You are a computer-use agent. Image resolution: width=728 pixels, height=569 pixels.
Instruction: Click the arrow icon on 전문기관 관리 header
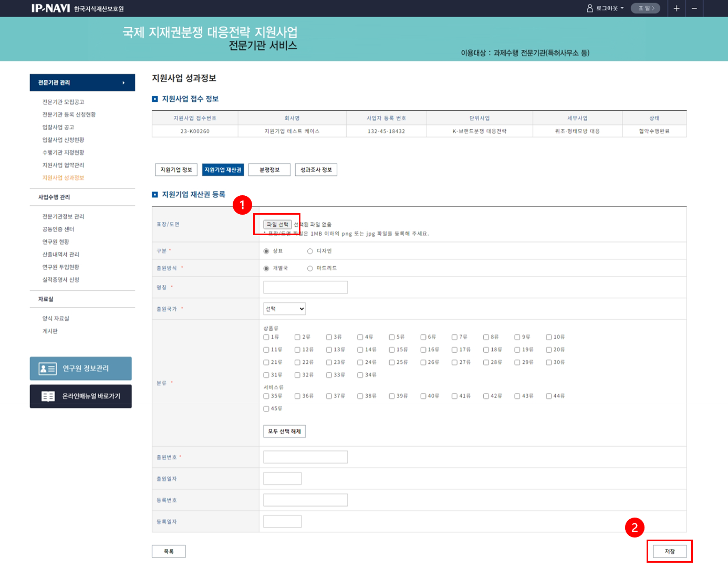(x=123, y=83)
